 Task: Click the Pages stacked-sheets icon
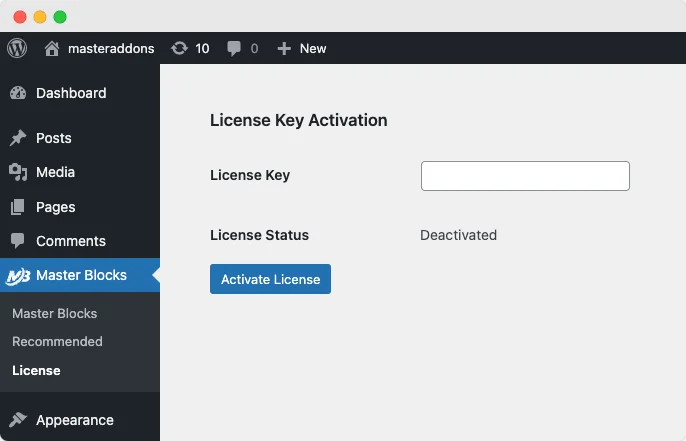(18, 207)
